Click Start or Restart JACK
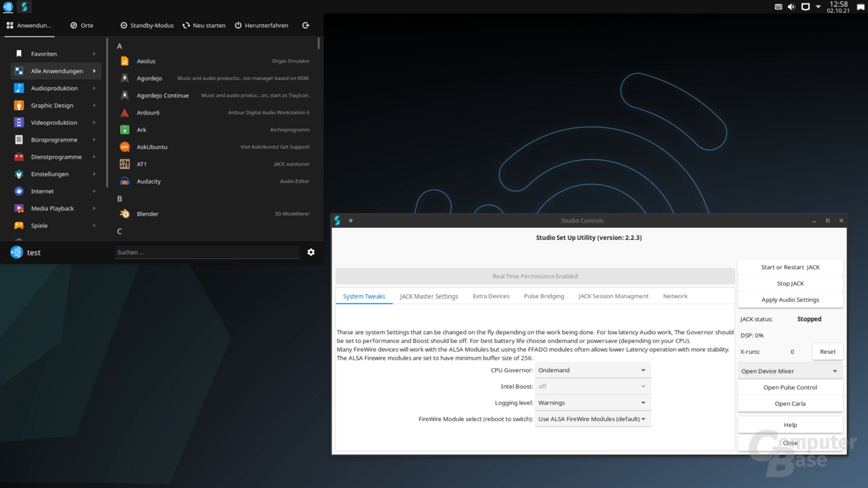The height and width of the screenshot is (488, 868). point(790,266)
